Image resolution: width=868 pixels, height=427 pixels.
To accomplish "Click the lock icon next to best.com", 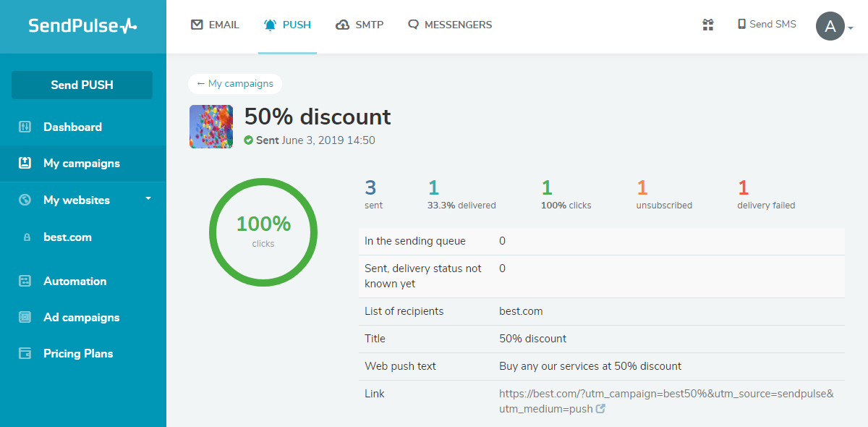I will [27, 237].
